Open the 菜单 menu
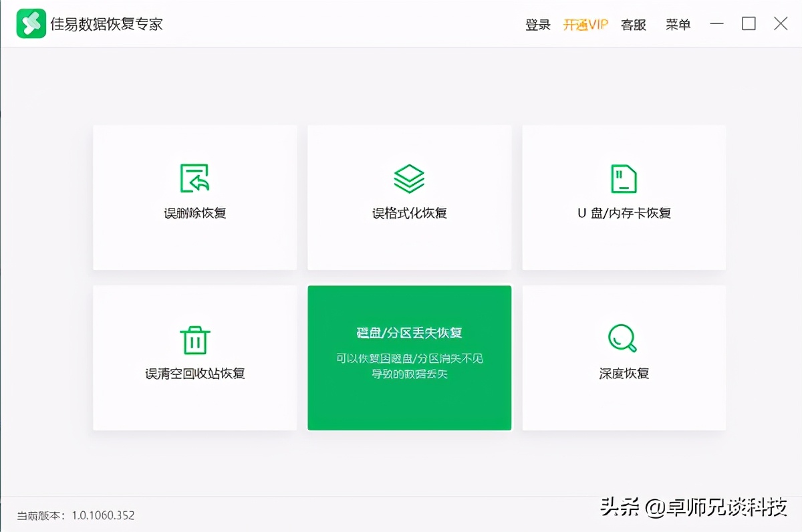 [x=678, y=25]
